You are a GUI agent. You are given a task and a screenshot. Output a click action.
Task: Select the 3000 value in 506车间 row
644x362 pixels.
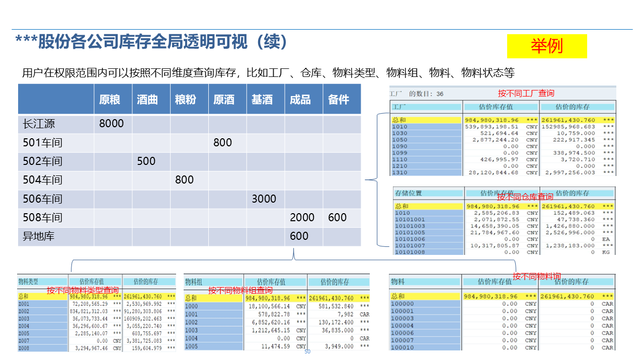(x=264, y=199)
